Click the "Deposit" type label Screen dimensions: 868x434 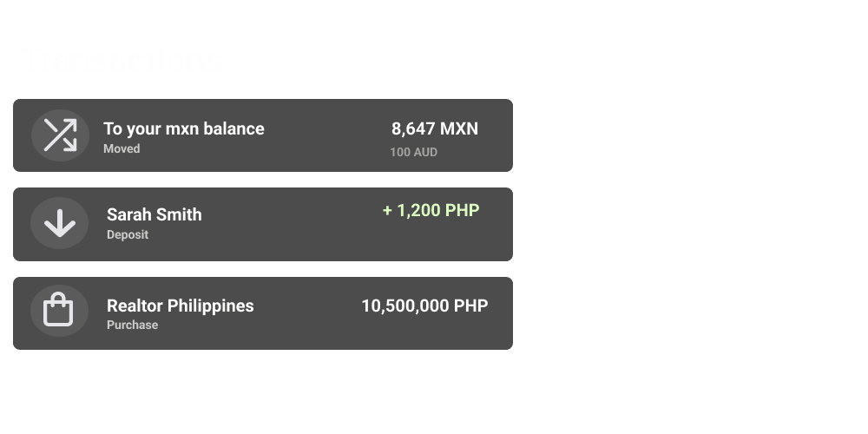128,234
